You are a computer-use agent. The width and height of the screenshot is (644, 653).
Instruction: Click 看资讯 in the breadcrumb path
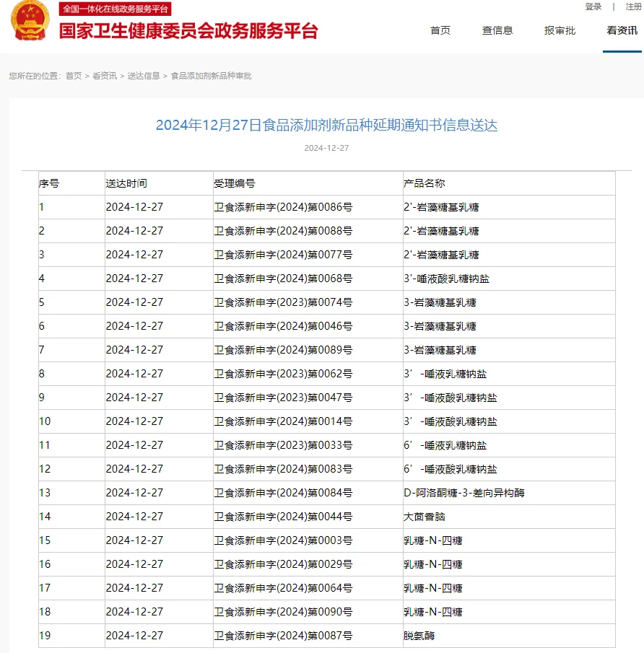(104, 76)
